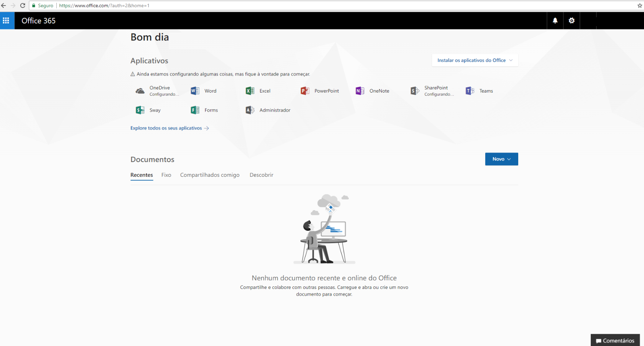Open the settings gear in header
This screenshot has width=644, height=346.
coord(571,21)
